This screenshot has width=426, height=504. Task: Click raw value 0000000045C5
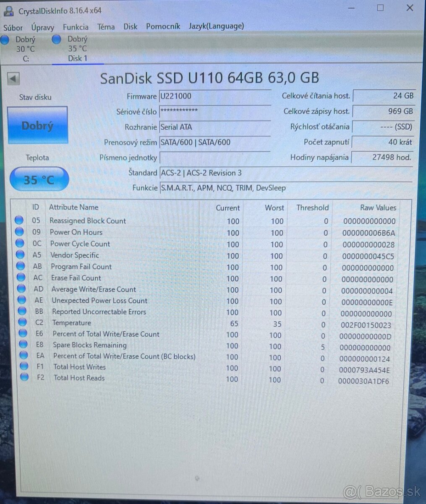click(368, 256)
